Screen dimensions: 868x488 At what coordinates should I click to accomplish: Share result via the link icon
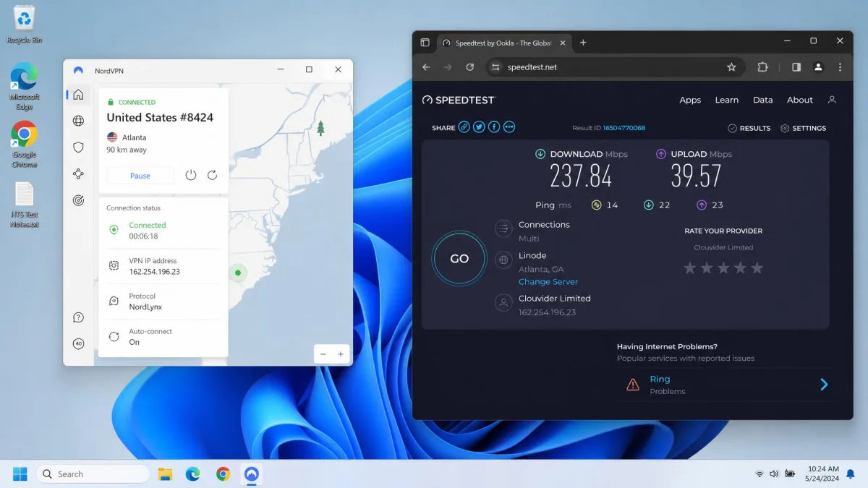click(x=464, y=127)
